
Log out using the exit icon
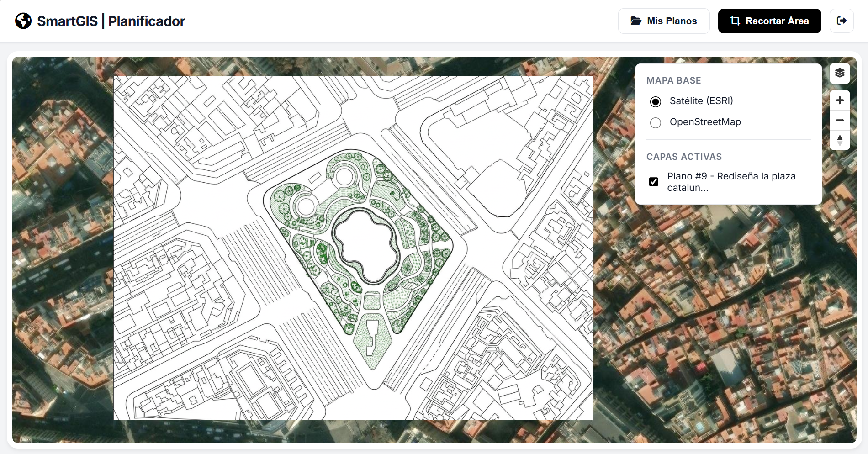tap(842, 21)
